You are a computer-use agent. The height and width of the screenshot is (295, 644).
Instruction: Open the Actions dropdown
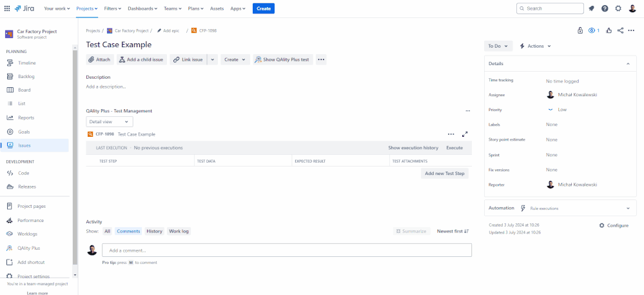tap(535, 46)
